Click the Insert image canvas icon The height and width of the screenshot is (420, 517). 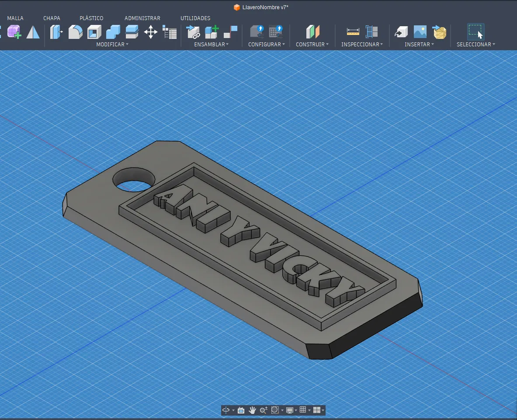(420, 32)
